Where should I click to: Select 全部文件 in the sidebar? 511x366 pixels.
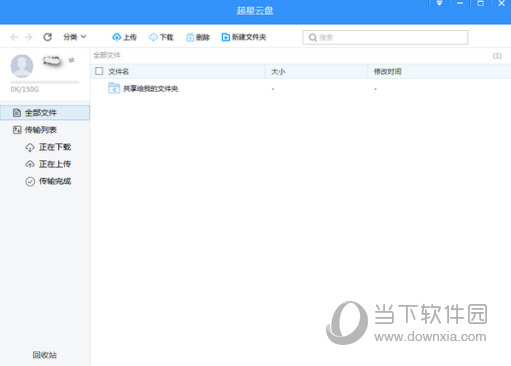45,113
